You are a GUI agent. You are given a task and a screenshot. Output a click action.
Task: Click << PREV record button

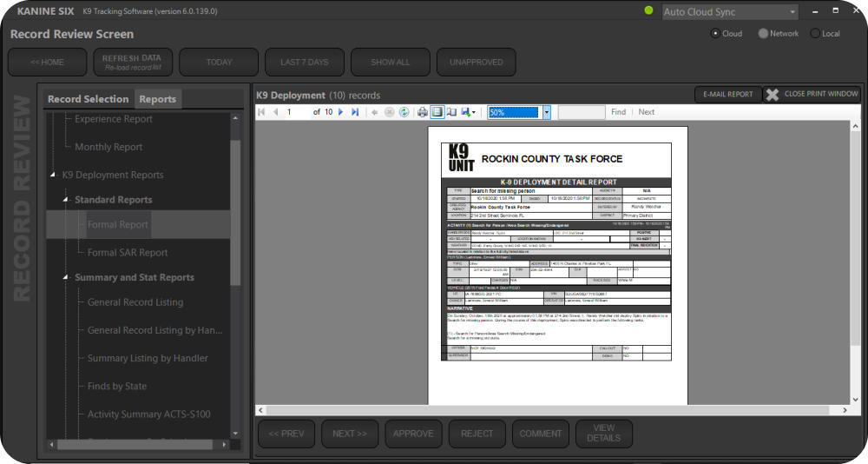point(286,434)
